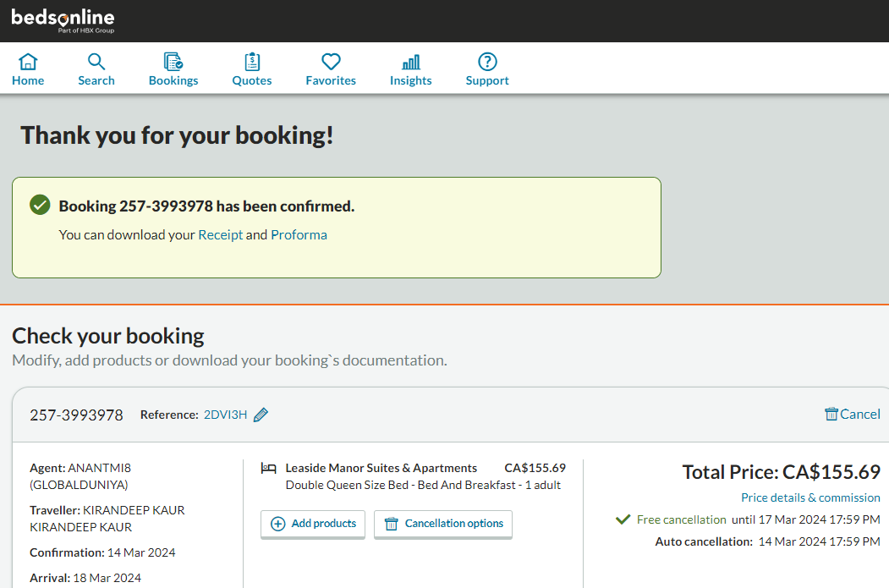The width and height of the screenshot is (889, 588).
Task: Open Support question mark icon
Action: [487, 62]
